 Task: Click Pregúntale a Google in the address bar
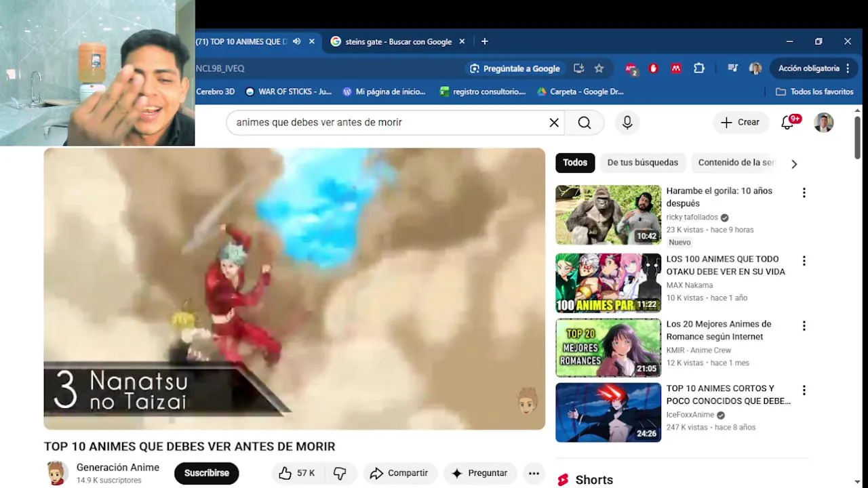point(515,68)
